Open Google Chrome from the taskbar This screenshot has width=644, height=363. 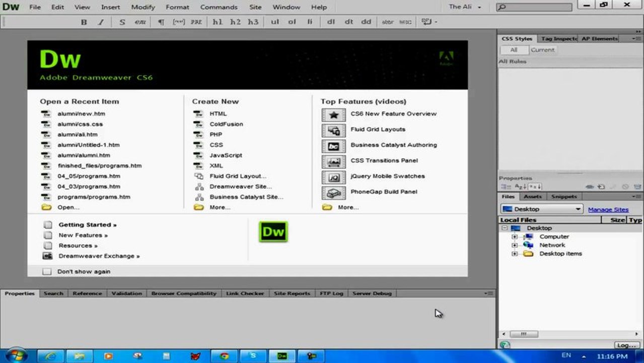click(224, 355)
